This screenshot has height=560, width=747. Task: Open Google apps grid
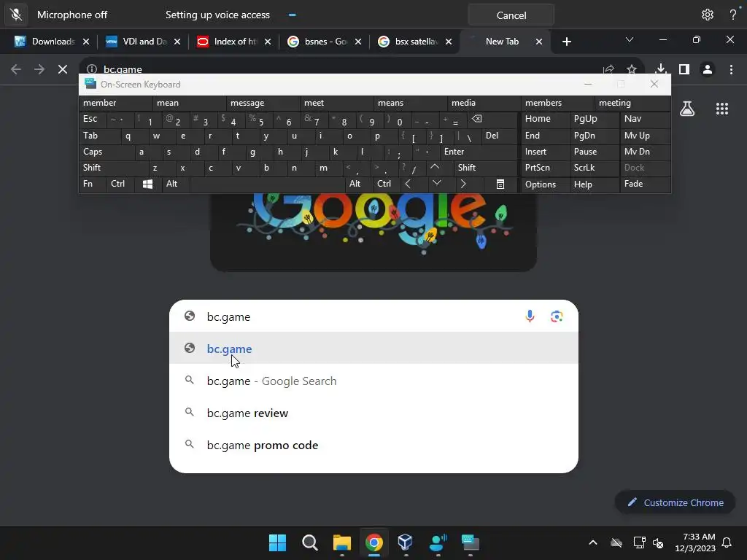722,109
